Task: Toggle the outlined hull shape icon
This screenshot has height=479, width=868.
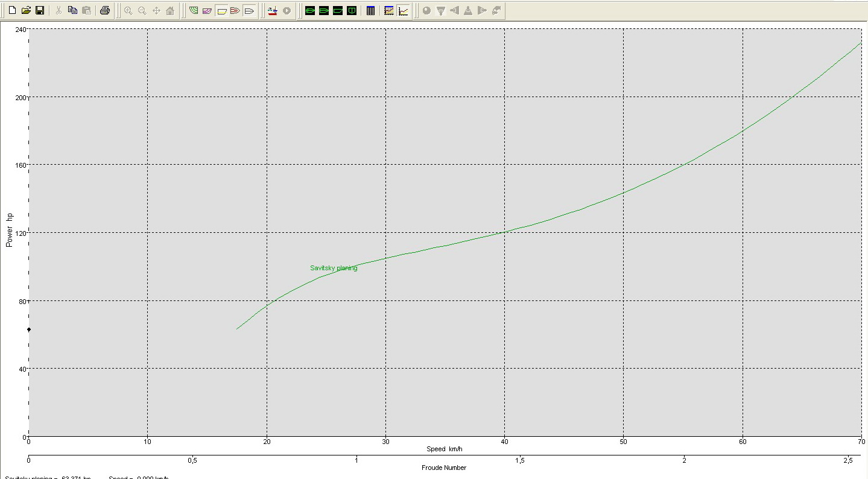Action: [x=249, y=10]
